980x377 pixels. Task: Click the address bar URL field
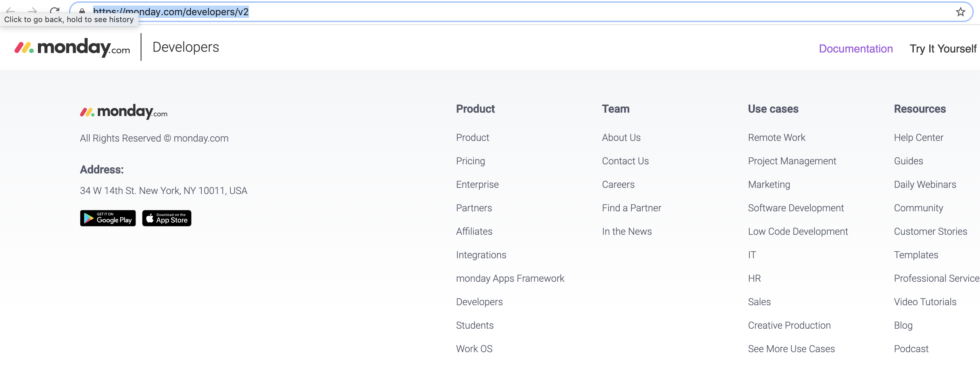(x=521, y=12)
